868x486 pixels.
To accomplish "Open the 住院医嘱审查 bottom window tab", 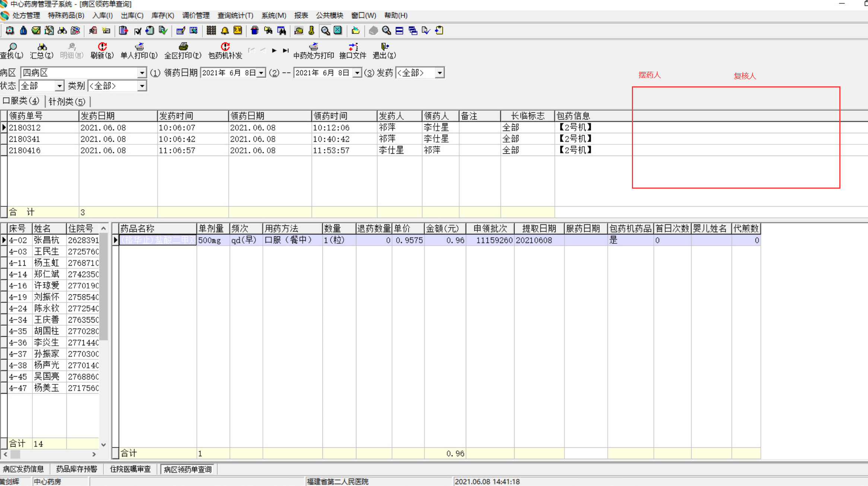I will pos(130,469).
